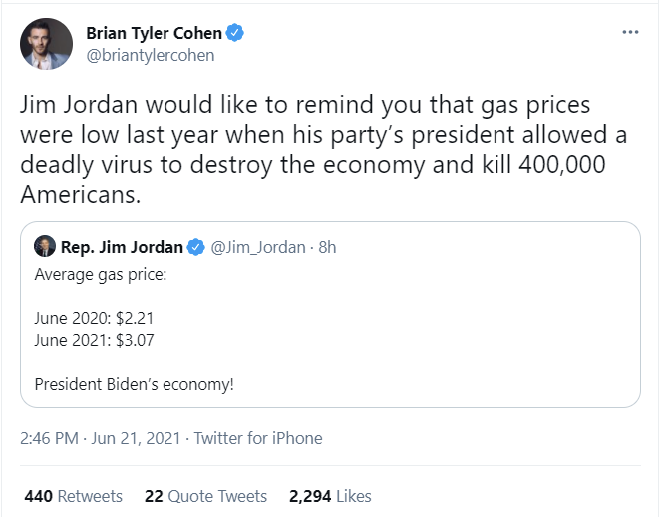
Task: Show the 2,294 Likes list
Action: tap(330, 496)
